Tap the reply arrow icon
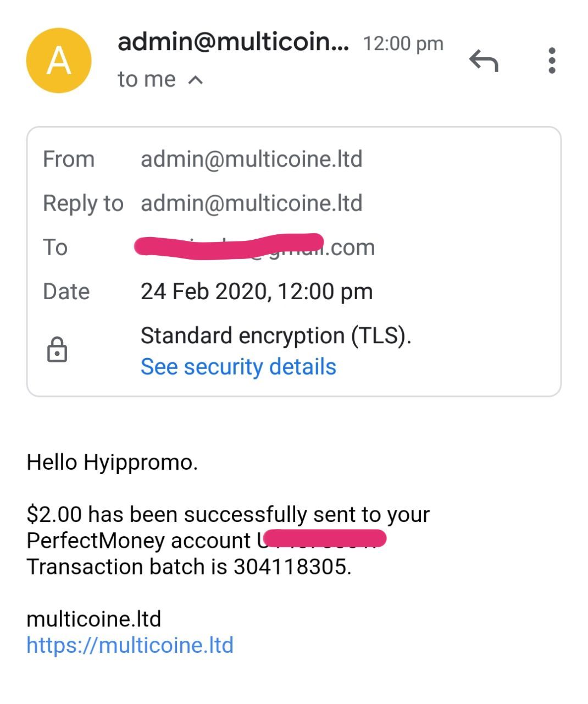 [484, 61]
